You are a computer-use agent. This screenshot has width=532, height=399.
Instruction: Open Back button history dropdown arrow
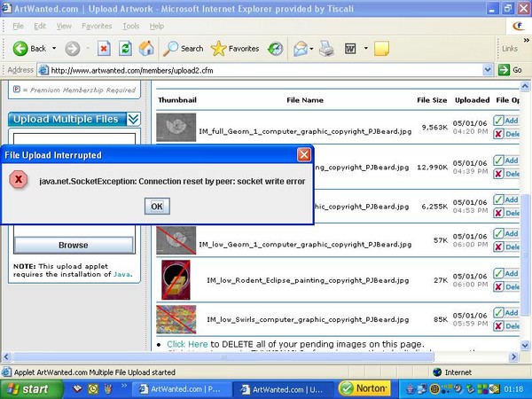point(54,49)
